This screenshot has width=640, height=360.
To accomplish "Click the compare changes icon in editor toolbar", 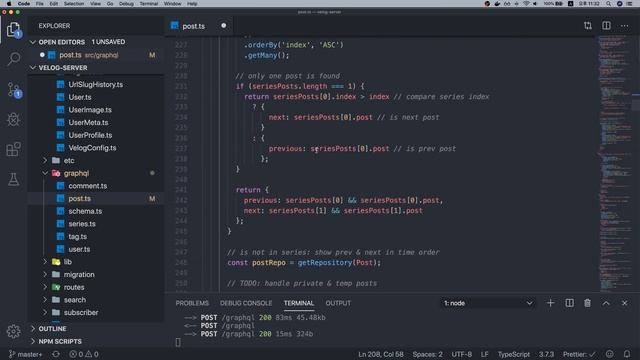I will 588,26.
